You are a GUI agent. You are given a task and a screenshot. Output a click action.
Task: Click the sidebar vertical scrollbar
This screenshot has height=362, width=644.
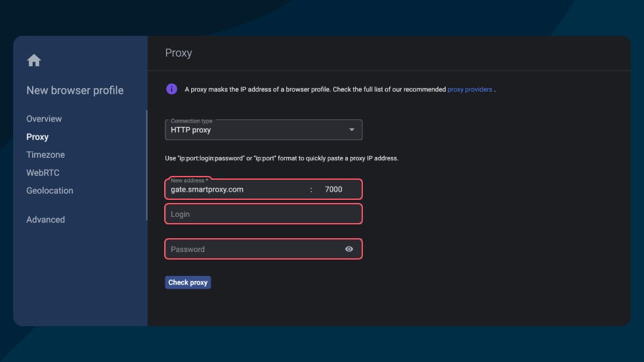pyautogui.click(x=147, y=165)
